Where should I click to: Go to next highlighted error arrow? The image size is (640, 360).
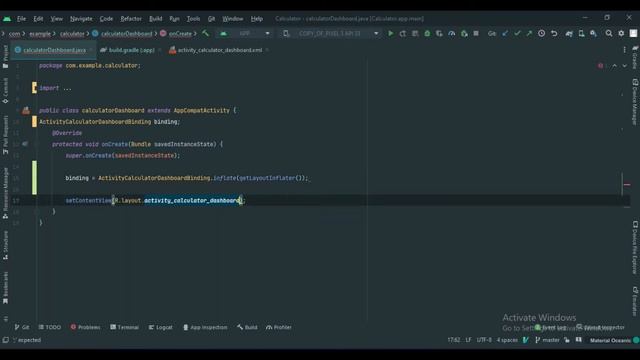624,66
